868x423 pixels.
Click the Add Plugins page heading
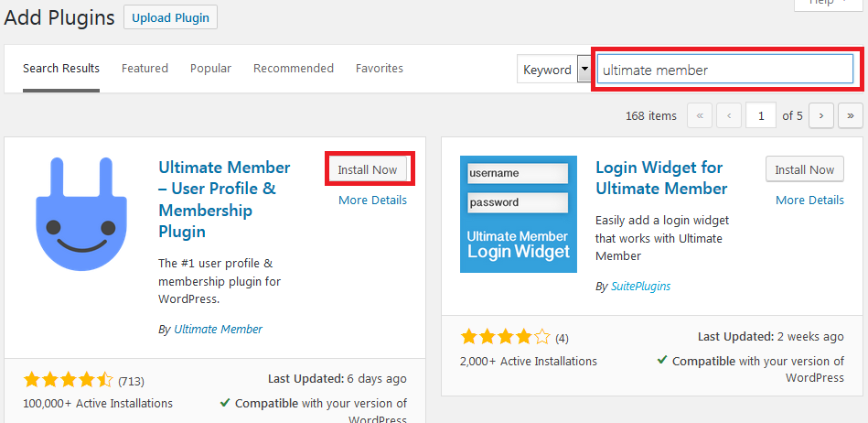coord(59,17)
